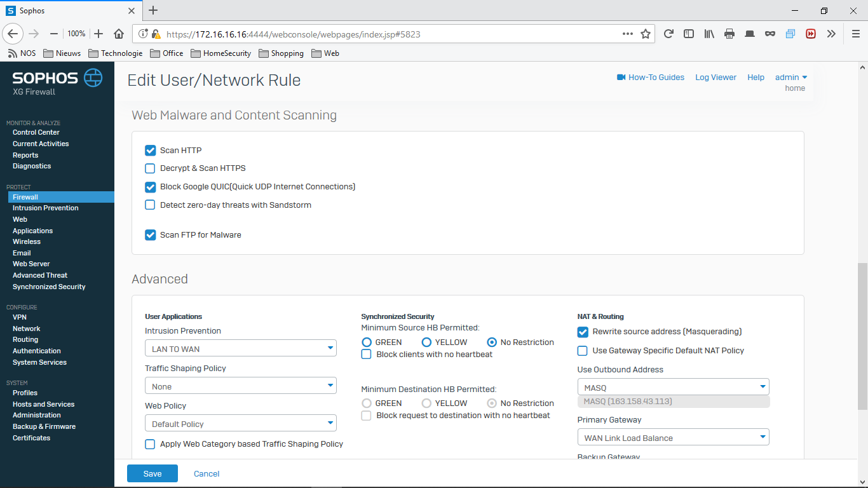Viewport: 868px width, 488px height.
Task: Go to Control Center in sidebar
Action: [36, 132]
